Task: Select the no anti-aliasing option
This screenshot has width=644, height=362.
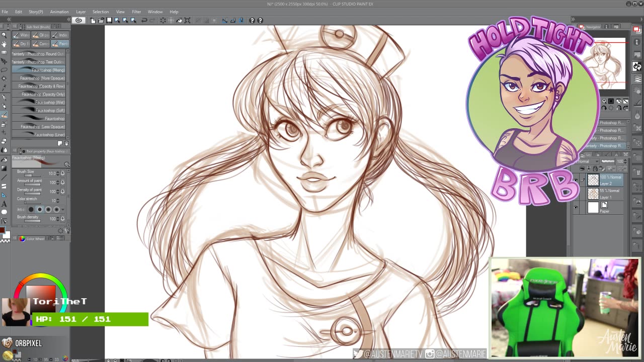Action: [x=31, y=210]
